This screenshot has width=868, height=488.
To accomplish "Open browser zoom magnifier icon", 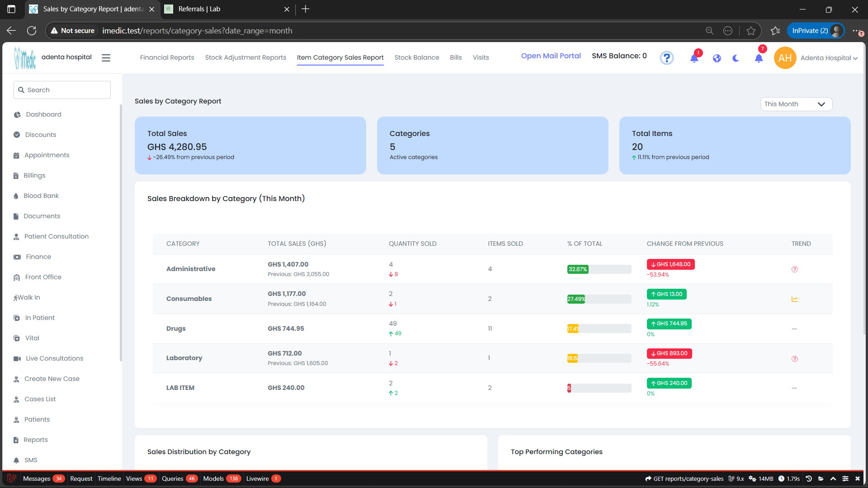I will click(709, 31).
